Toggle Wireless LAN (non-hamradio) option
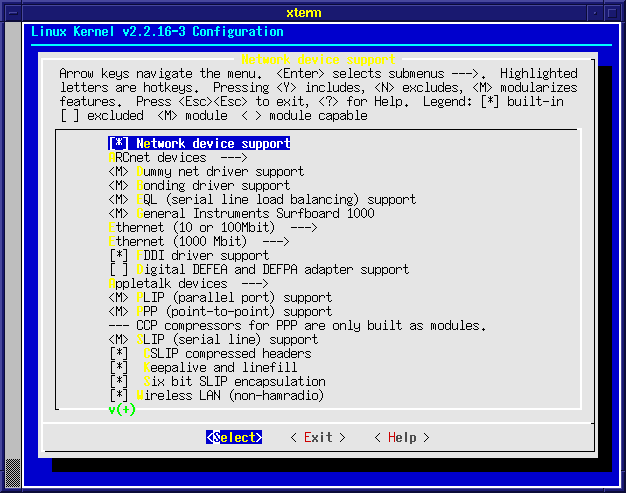626x493 pixels. [119, 396]
